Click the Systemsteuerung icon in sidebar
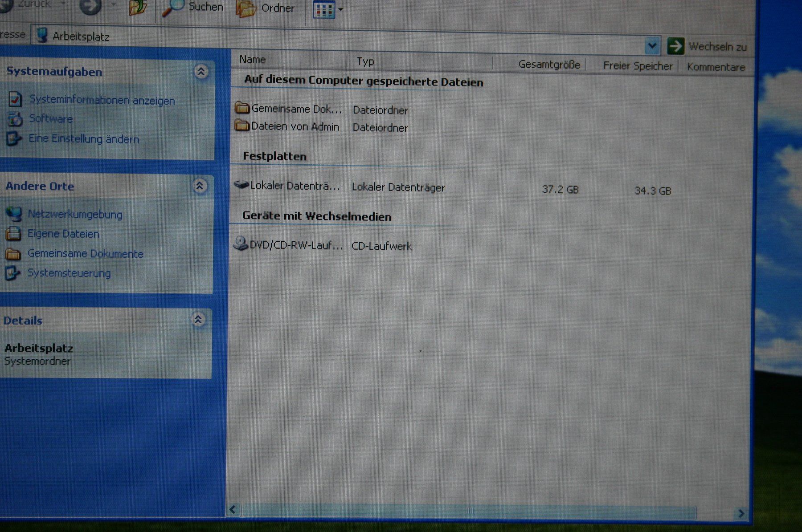 (x=12, y=273)
